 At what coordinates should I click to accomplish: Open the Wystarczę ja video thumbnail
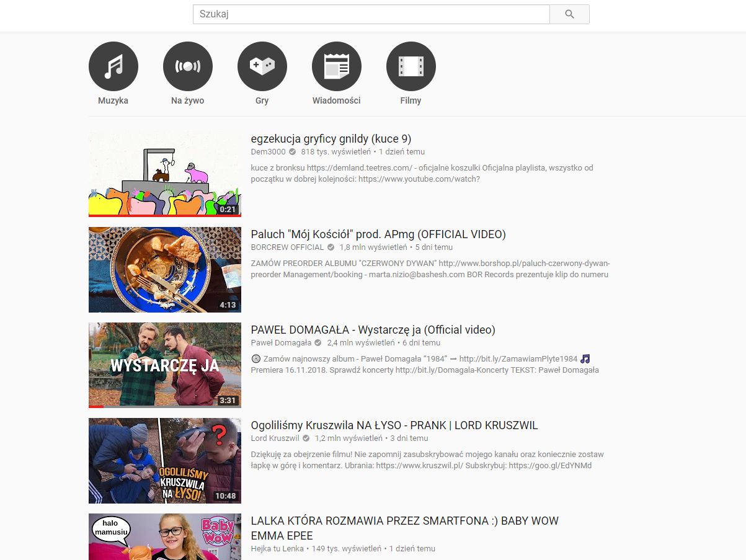pyautogui.click(x=165, y=365)
